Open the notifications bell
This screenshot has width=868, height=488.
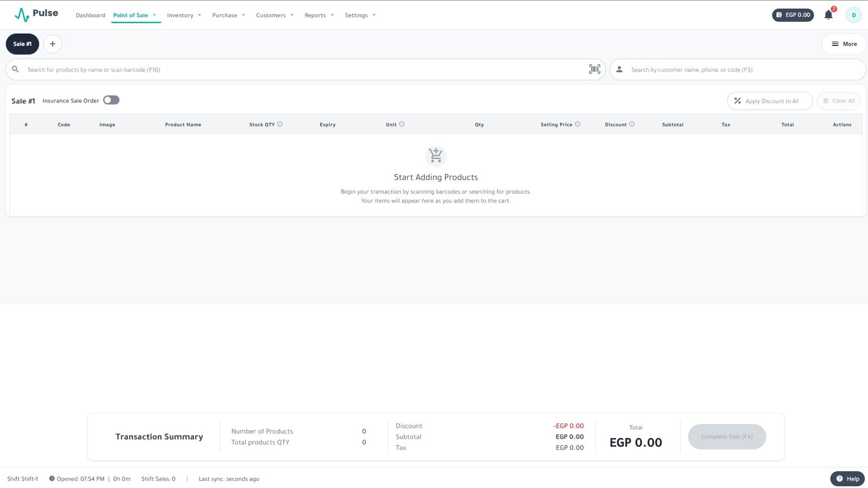click(x=828, y=15)
